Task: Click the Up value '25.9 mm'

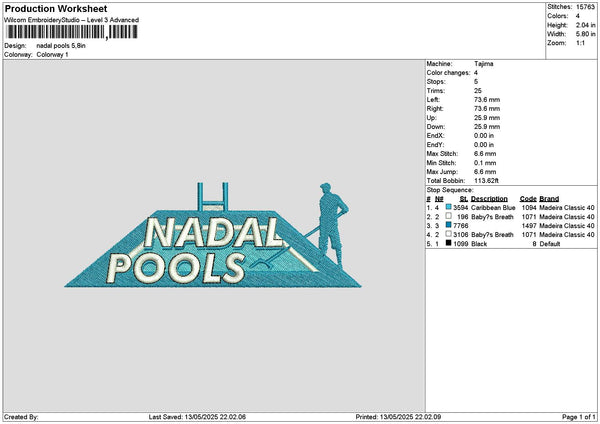Action: coord(487,117)
